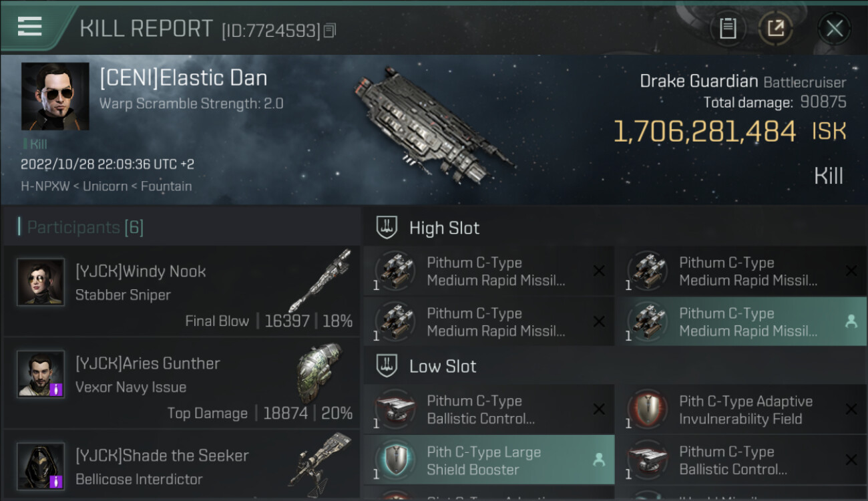Click the clipboard notes icon
The height and width of the screenshot is (501, 868).
[728, 29]
